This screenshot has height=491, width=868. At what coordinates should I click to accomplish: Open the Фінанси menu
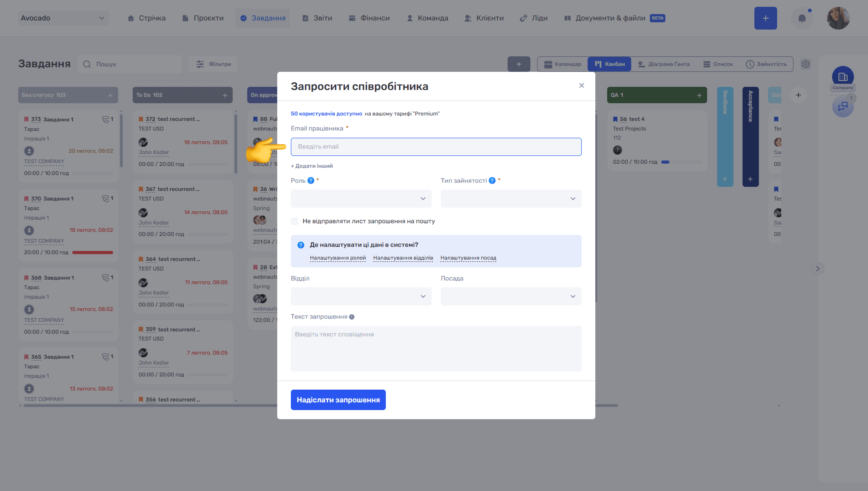coord(369,18)
